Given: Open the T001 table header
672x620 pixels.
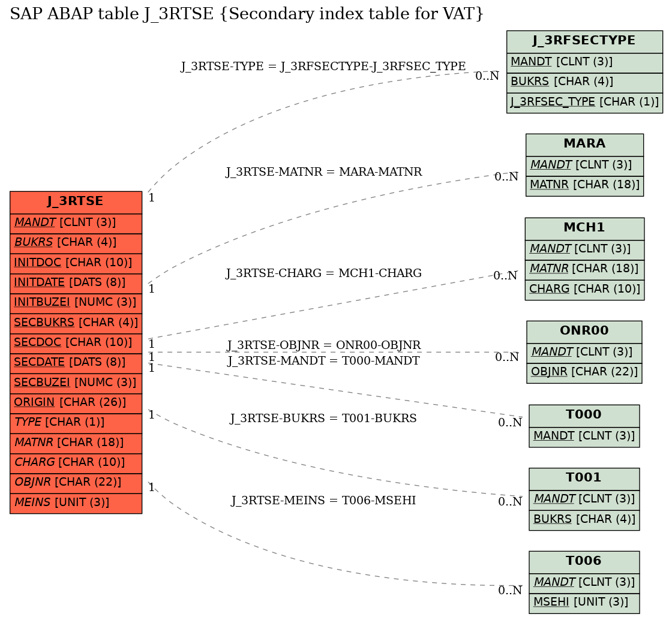Looking at the screenshot, I should tap(584, 479).
